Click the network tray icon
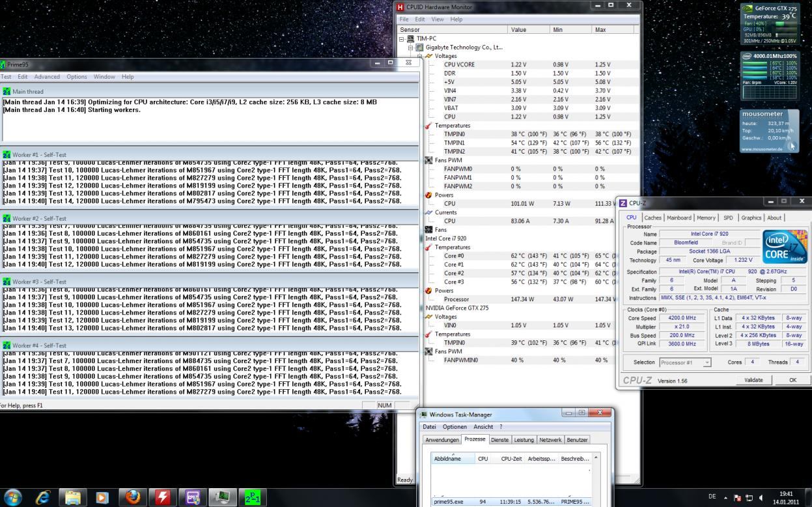 point(750,497)
